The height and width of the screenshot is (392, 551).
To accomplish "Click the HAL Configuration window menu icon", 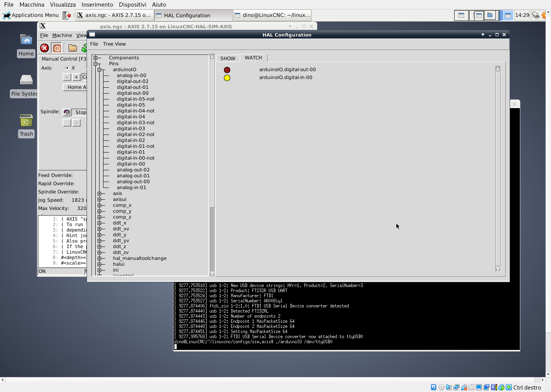I will point(92,35).
